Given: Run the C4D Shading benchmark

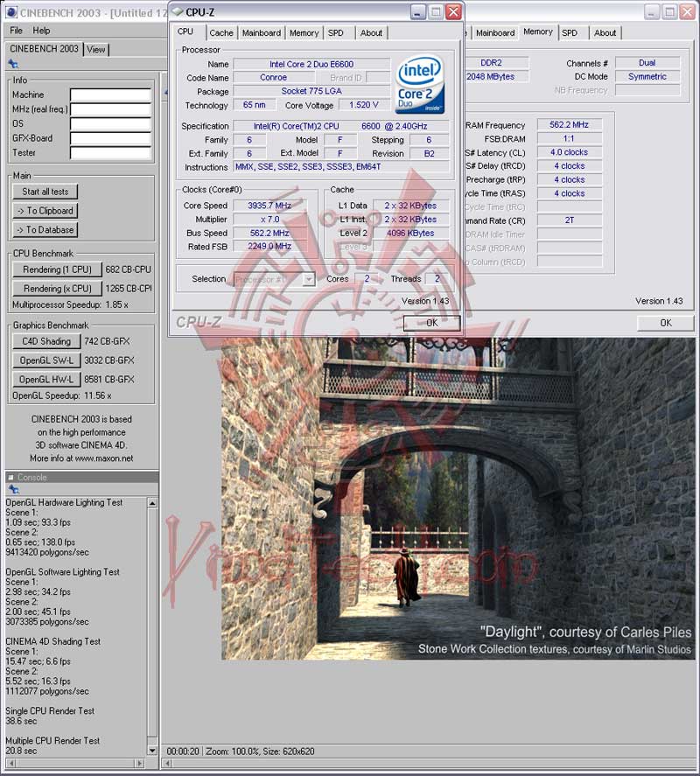Looking at the screenshot, I should pyautogui.click(x=46, y=341).
